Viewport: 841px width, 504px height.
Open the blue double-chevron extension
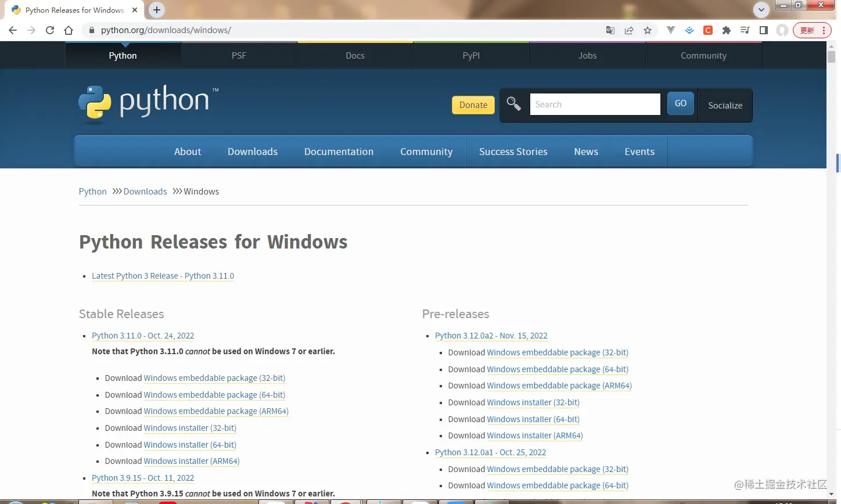pos(689,30)
